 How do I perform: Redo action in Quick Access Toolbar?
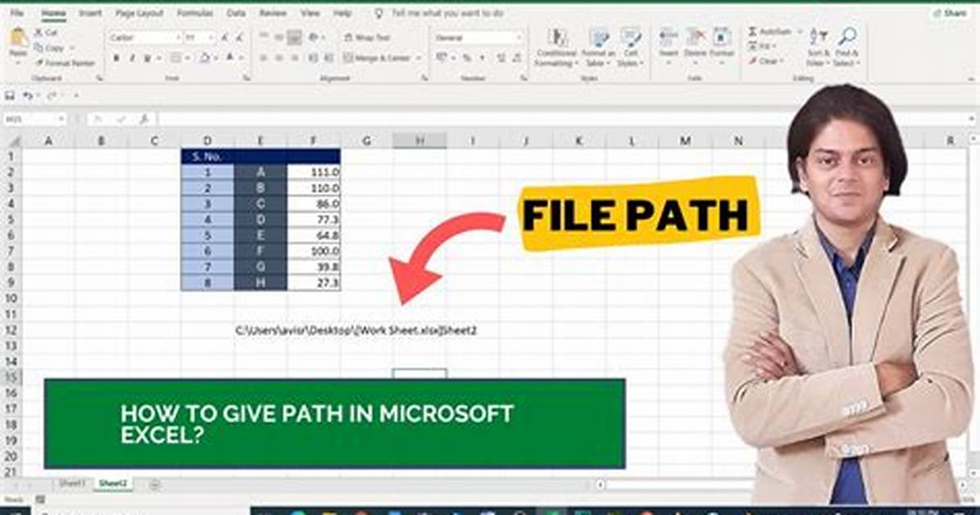click(52, 96)
